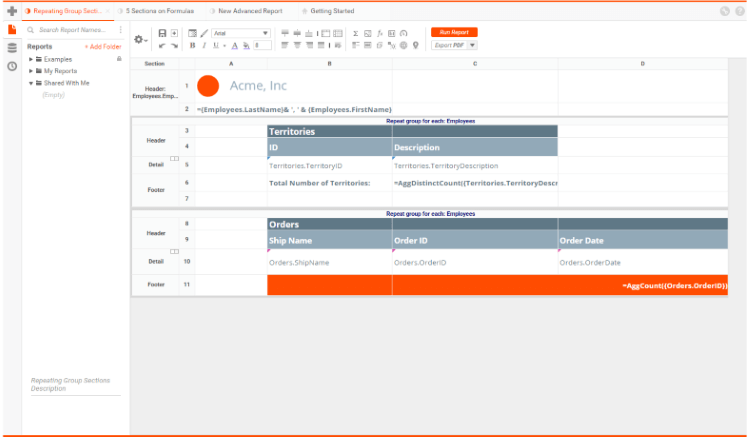The width and height of the screenshot is (750, 437).
Task: Switch to the New Advanced Report tab
Action: click(x=249, y=10)
